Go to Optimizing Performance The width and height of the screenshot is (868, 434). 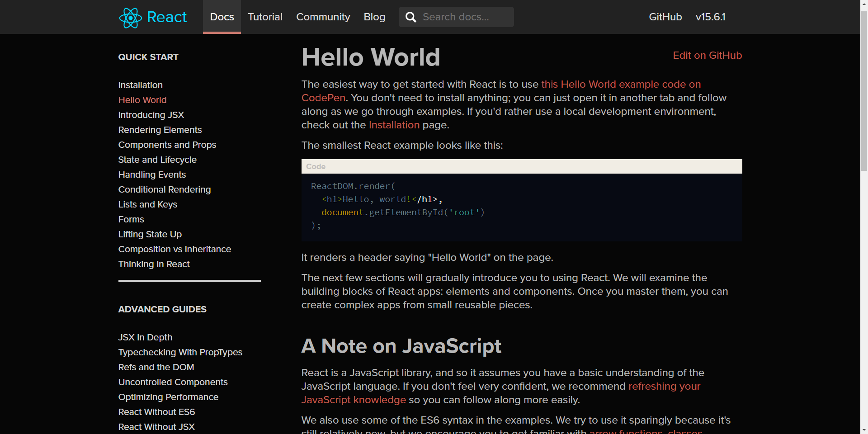(x=168, y=397)
